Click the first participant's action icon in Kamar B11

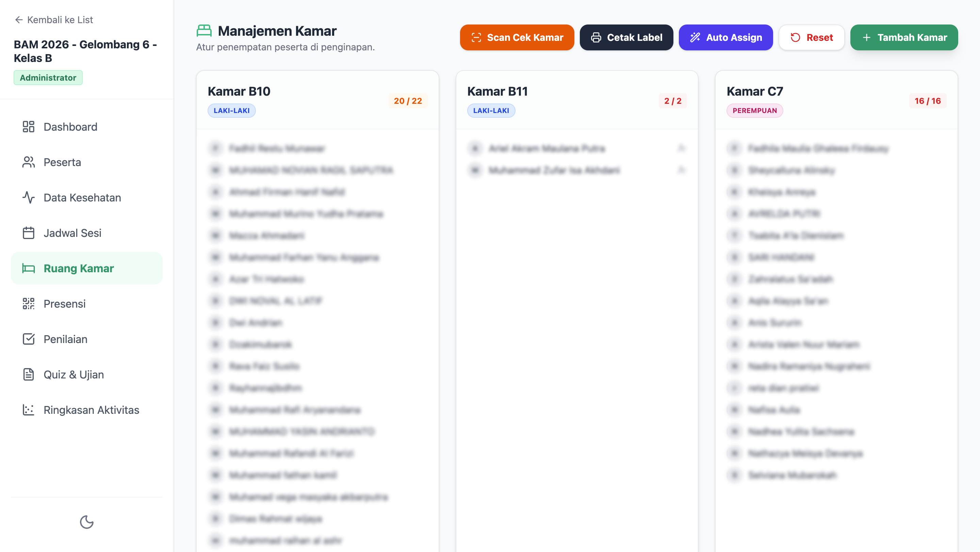[681, 148]
